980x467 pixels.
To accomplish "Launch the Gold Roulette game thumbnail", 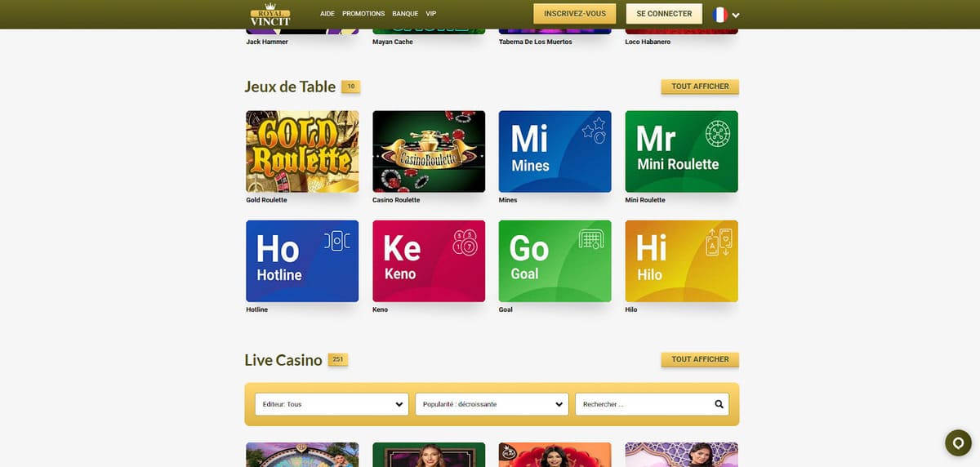I will [302, 152].
